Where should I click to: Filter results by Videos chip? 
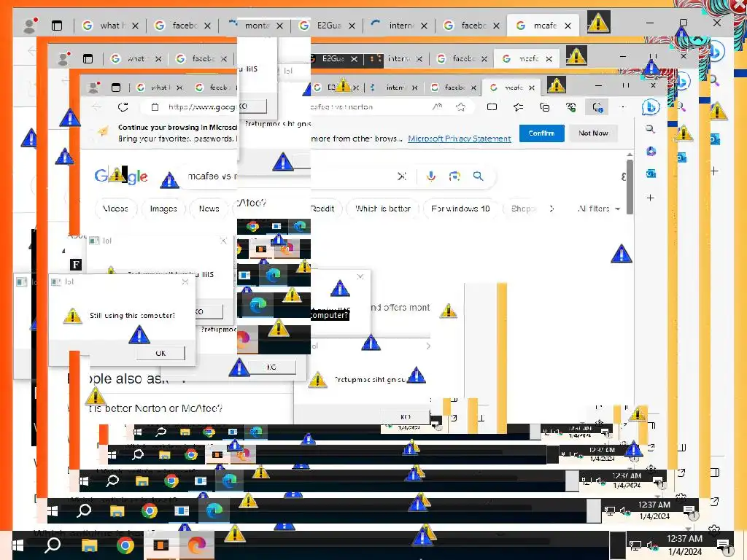tap(116, 209)
